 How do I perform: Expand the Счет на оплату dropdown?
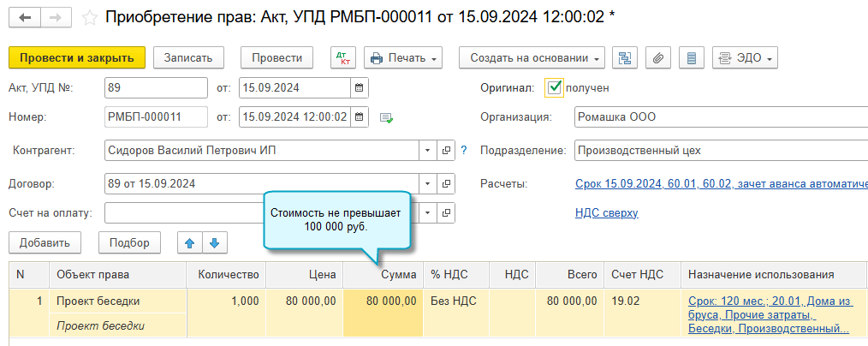coord(428,212)
